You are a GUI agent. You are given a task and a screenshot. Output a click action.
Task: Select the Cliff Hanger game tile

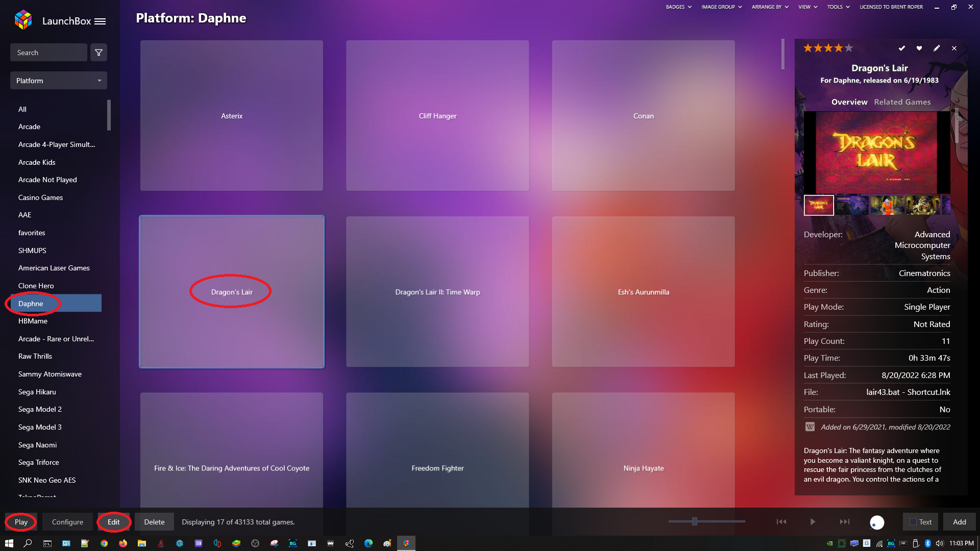point(437,116)
